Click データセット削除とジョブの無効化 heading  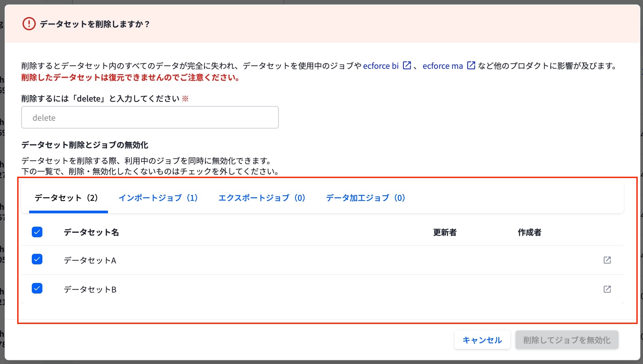[85, 145]
